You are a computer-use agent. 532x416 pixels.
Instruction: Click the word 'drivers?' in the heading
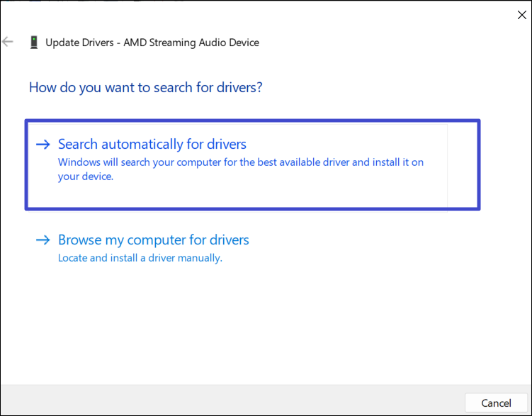(239, 88)
